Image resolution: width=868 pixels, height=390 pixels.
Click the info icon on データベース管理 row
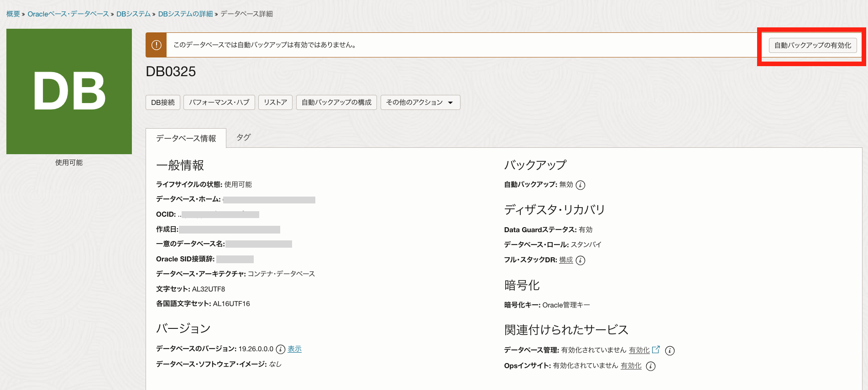pos(669,350)
